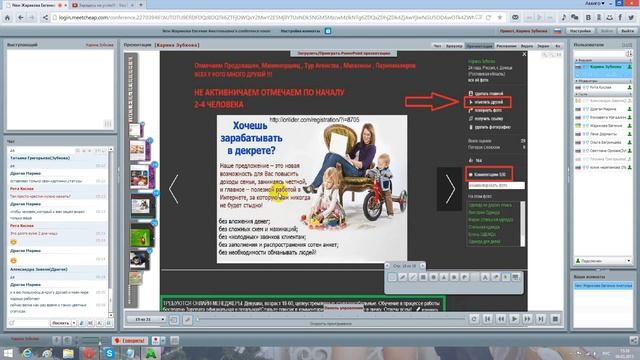This screenshot has width=640, height=360.
Task: Click the Russian flag language icon
Action: (557, 31)
